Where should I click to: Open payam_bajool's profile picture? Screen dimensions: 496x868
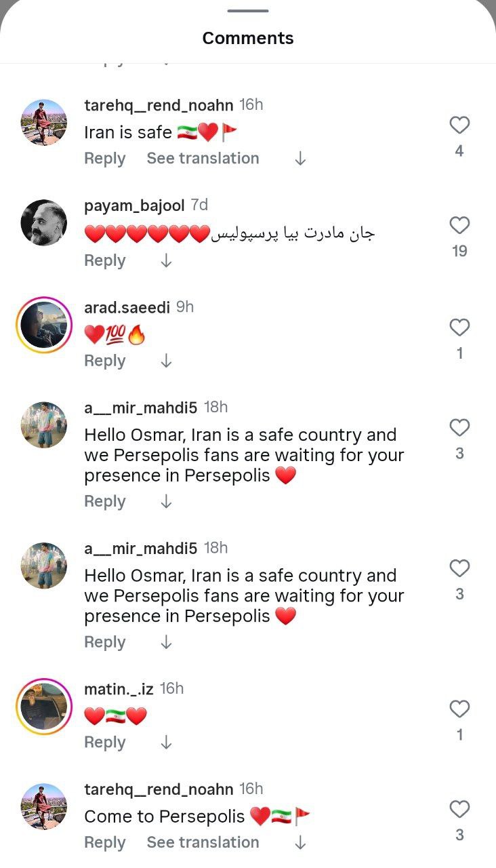click(x=44, y=222)
